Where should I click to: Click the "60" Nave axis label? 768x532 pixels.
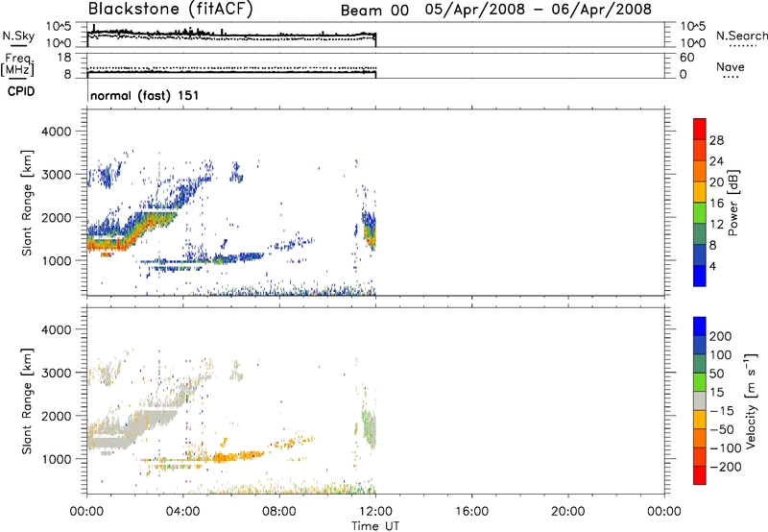(x=686, y=58)
